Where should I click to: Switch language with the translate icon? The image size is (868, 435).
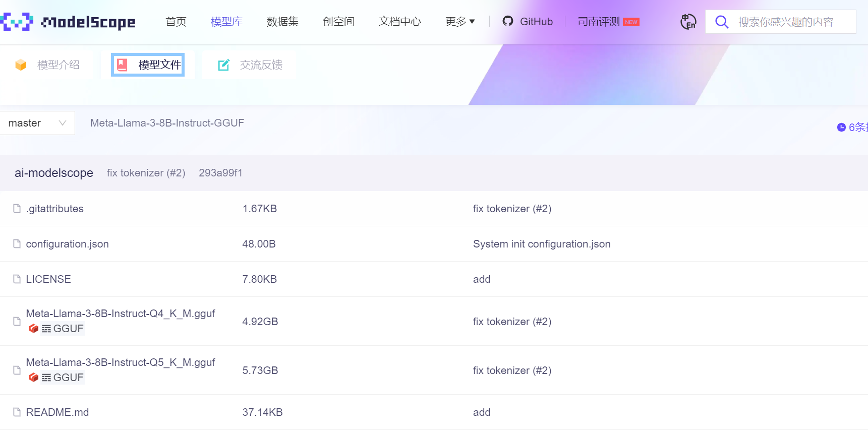(688, 22)
